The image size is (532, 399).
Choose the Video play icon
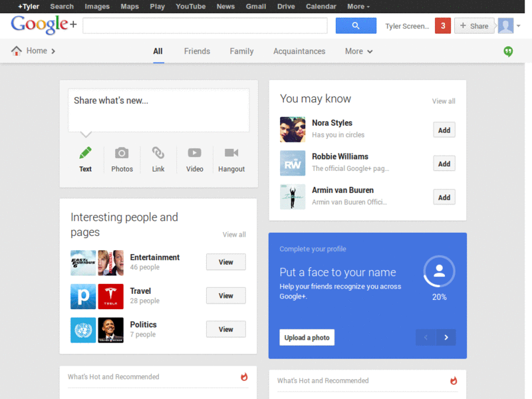194,153
